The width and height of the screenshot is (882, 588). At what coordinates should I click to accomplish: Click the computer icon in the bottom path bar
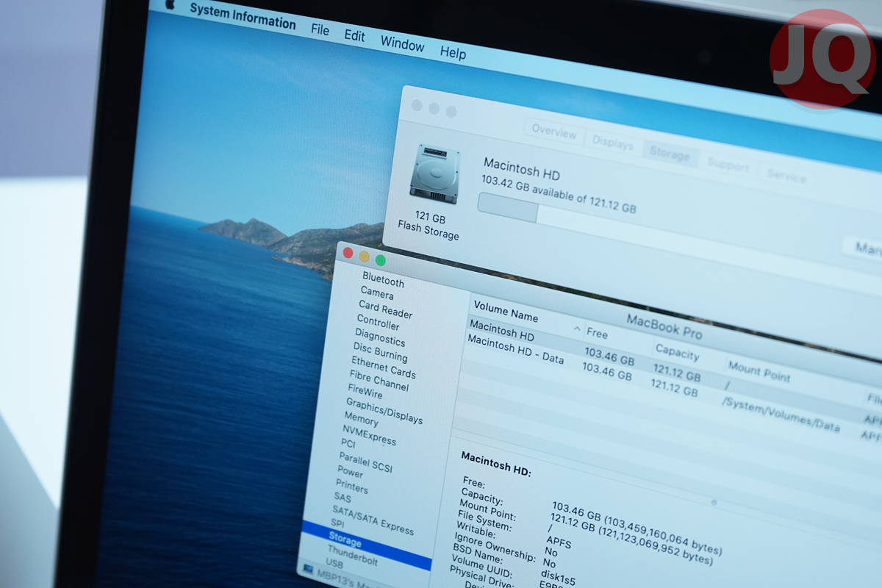308,570
